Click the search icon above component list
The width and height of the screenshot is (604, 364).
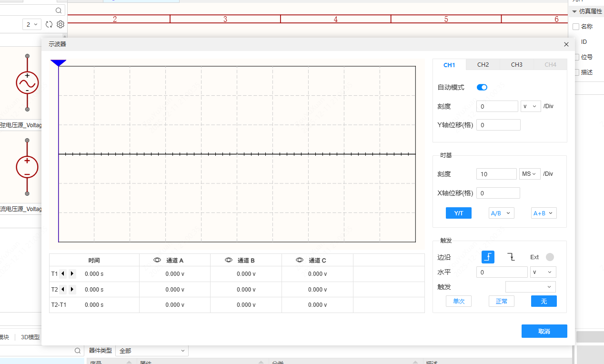(78, 350)
